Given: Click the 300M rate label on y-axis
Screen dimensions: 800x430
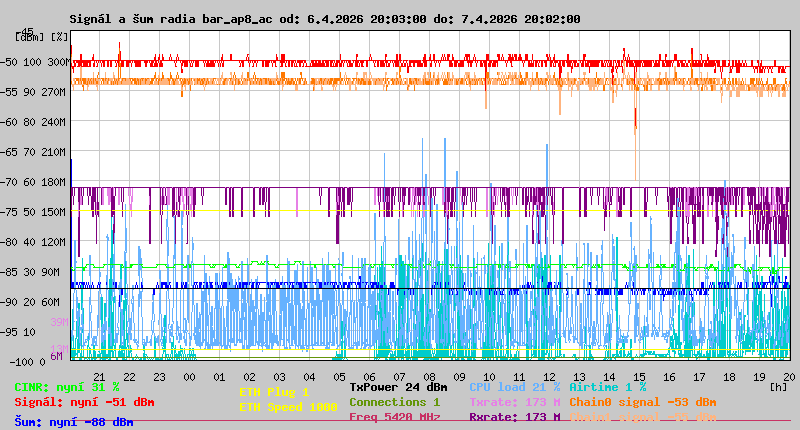Looking at the screenshot, I should (x=57, y=62).
